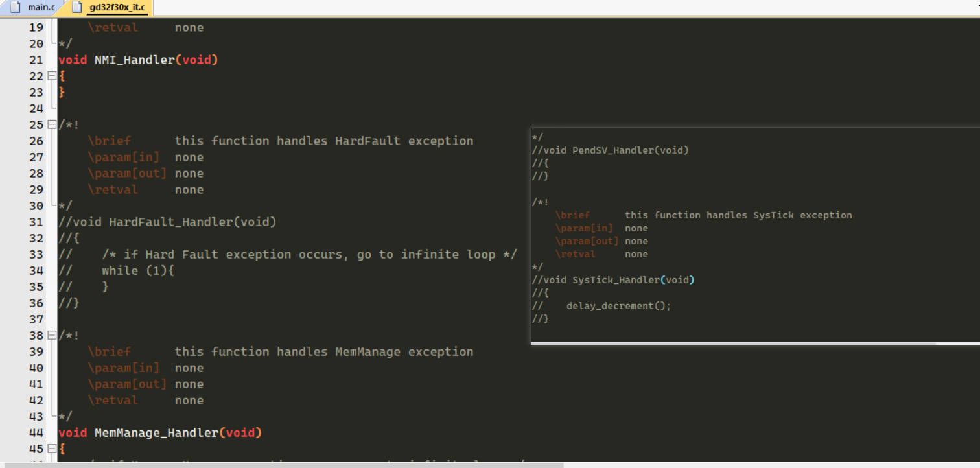Click \param[in] on line 40
980x468 pixels.
124,368
